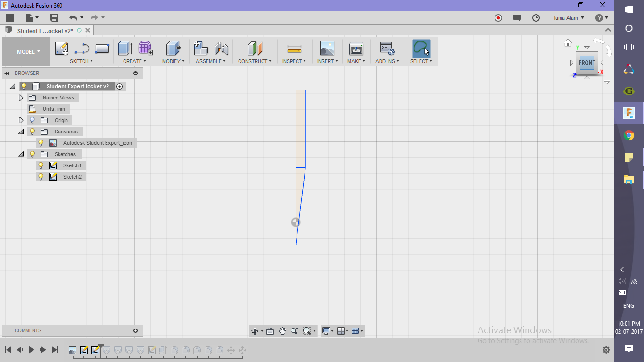
Task: Toggle visibility bulb of Canvases folder
Action: (33, 132)
